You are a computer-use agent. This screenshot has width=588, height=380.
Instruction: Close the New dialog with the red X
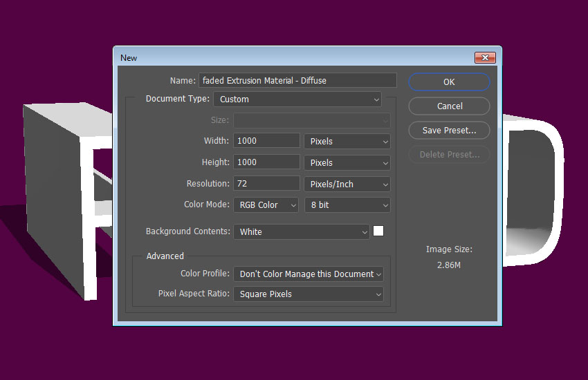point(485,57)
